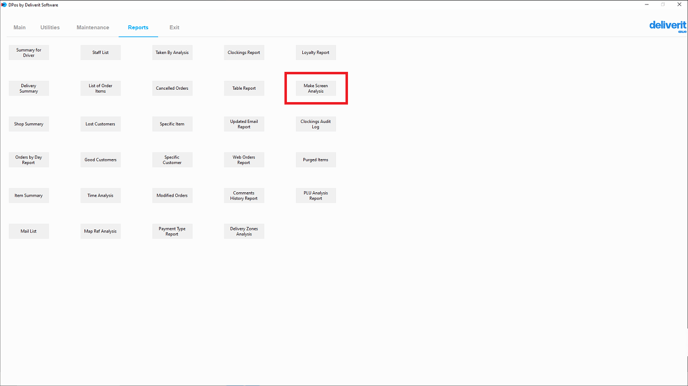Open the Utilities tab

tap(50, 27)
